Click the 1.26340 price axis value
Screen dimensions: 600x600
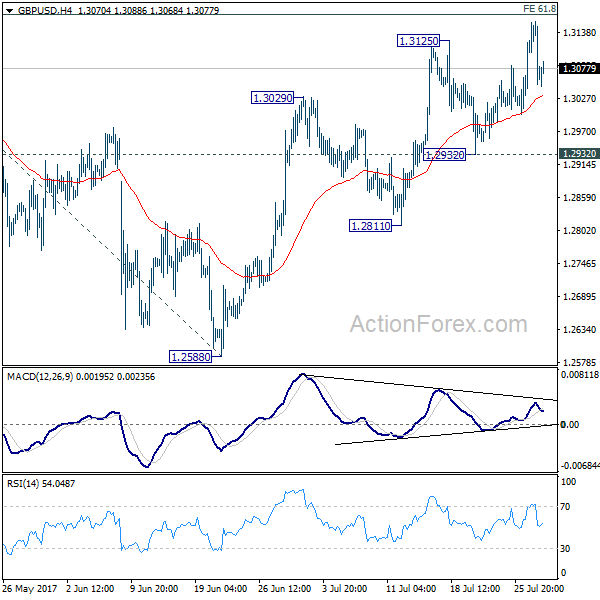tap(579, 329)
